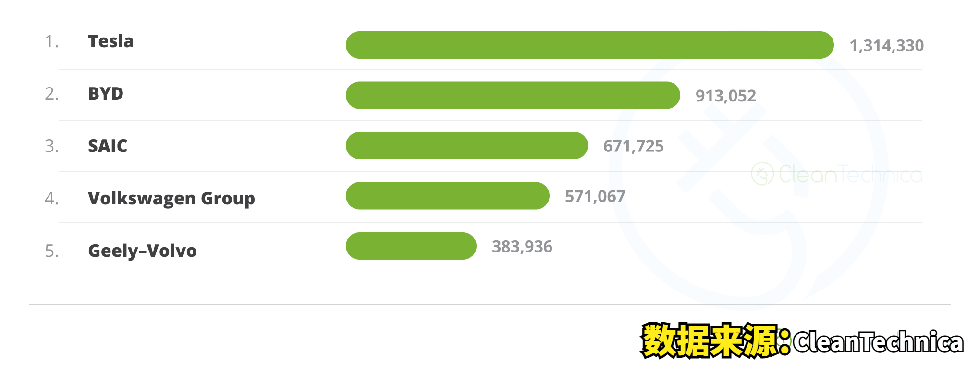This screenshot has width=980, height=378.
Task: Click the CleanTechnica watermark text
Action: point(850,175)
